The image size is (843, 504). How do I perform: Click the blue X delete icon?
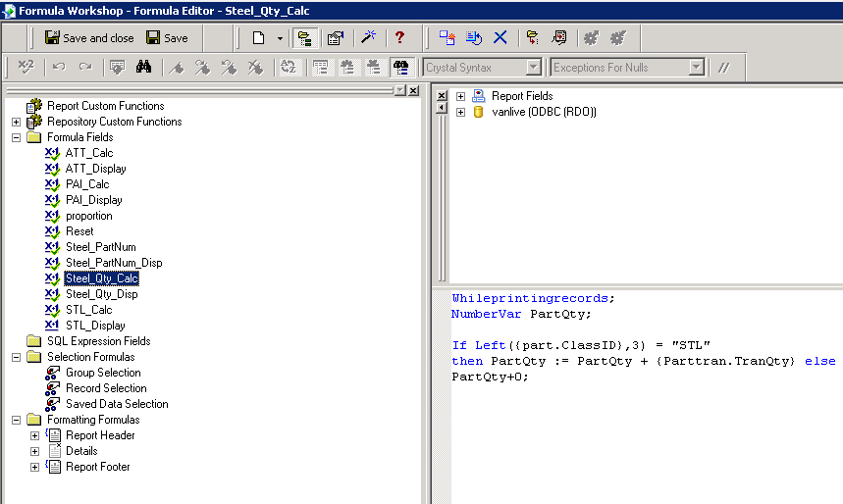pos(500,38)
